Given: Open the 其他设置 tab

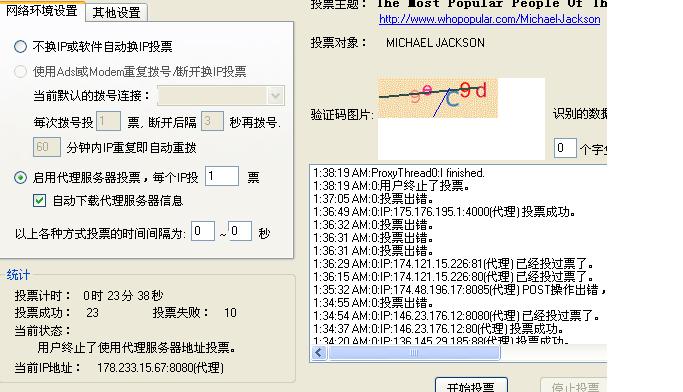Looking at the screenshot, I should pos(116,12).
